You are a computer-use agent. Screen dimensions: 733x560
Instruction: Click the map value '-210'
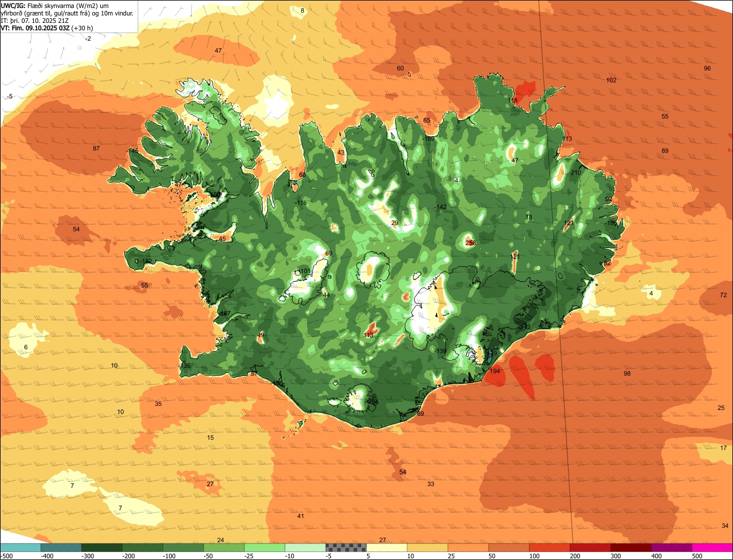coord(574,172)
